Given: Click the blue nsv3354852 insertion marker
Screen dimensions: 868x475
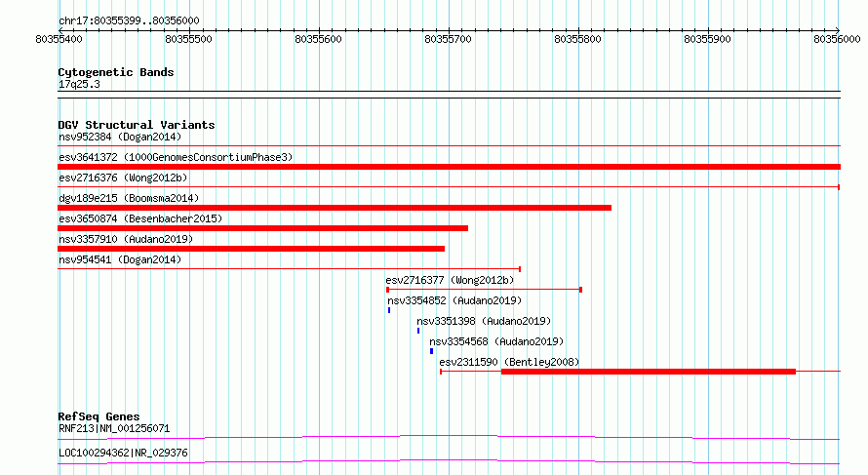Looking at the screenshot, I should pyautogui.click(x=389, y=310).
